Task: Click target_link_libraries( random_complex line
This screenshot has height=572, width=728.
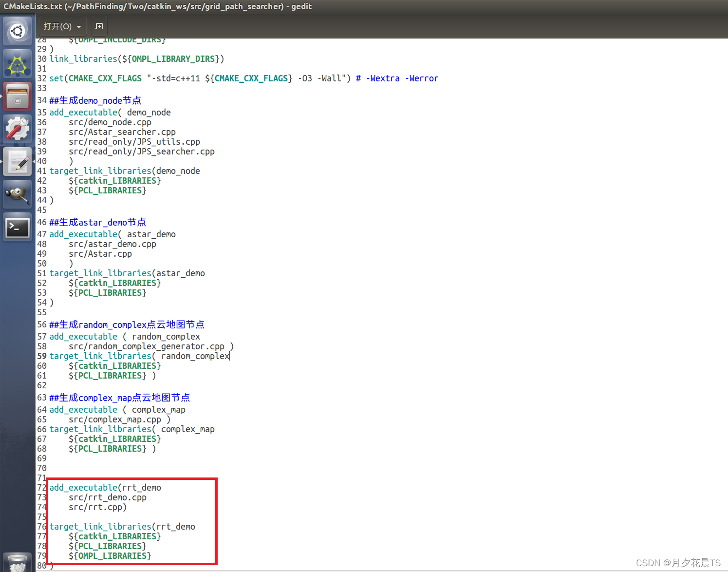Action: tap(139, 356)
